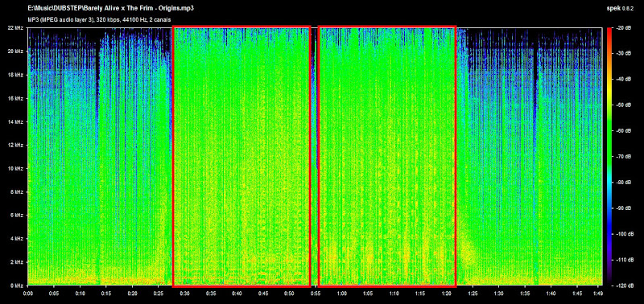
Task: Click the '-90 dB' level scale label
Action: click(623, 208)
